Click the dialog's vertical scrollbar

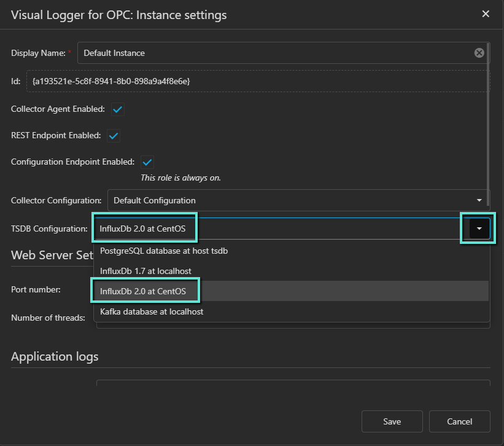click(x=488, y=123)
